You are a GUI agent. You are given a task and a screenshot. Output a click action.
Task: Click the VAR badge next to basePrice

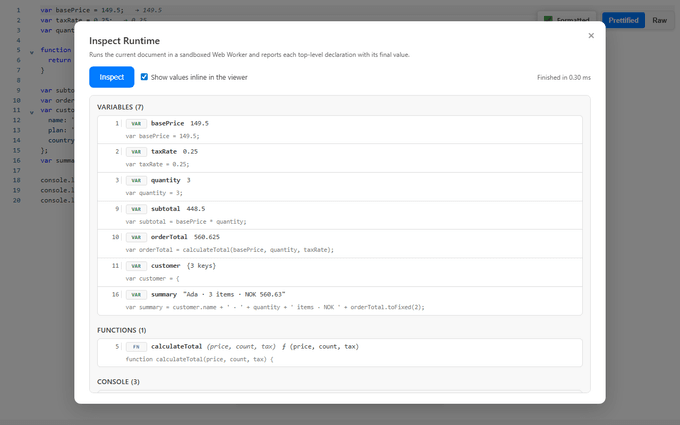136,124
